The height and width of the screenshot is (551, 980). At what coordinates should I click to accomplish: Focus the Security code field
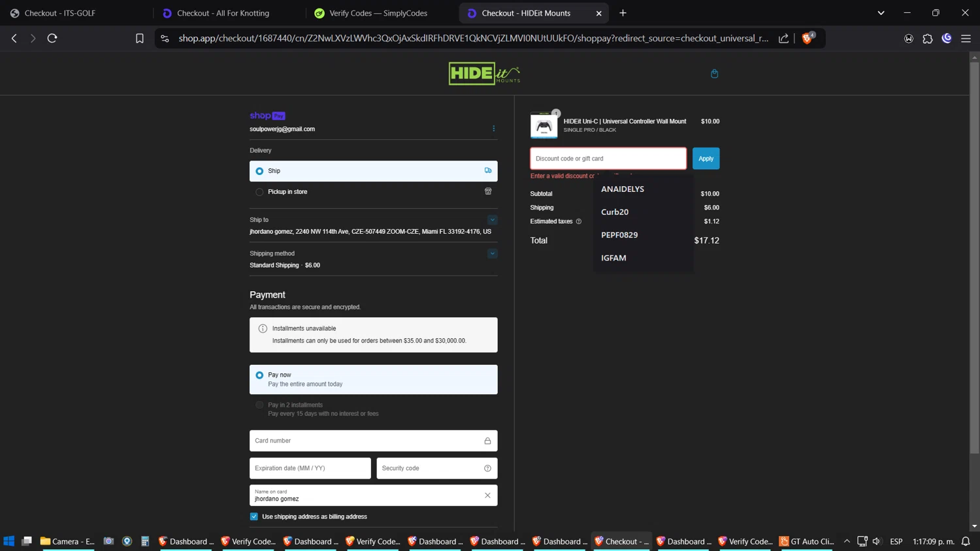pos(437,468)
